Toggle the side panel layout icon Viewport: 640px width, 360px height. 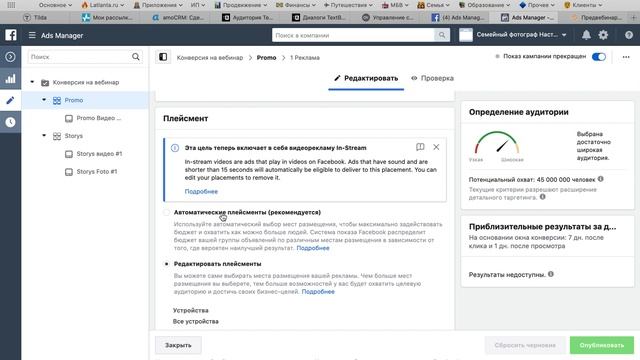(163, 57)
